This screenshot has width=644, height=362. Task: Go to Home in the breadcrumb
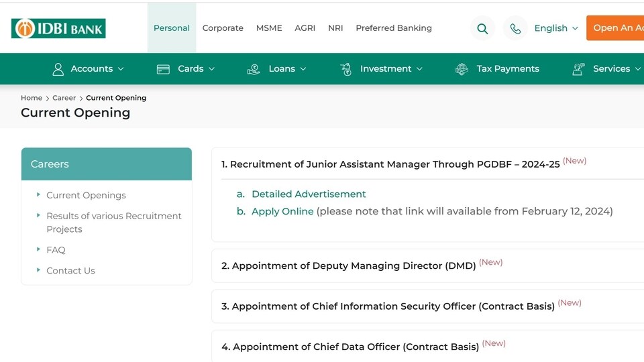pyautogui.click(x=32, y=98)
